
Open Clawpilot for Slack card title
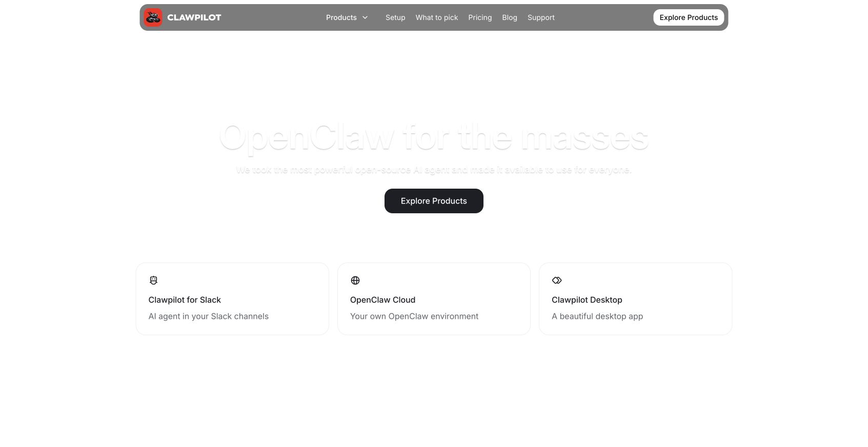(185, 300)
